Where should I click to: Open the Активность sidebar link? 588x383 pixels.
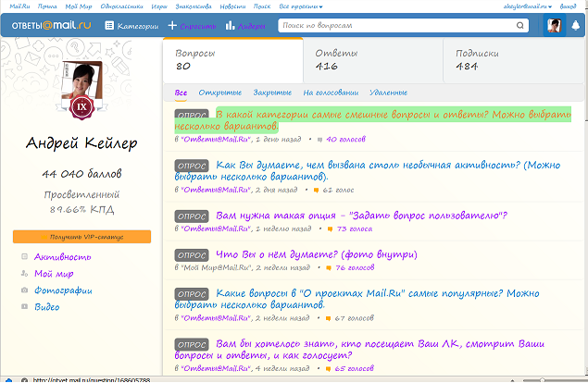(x=63, y=257)
